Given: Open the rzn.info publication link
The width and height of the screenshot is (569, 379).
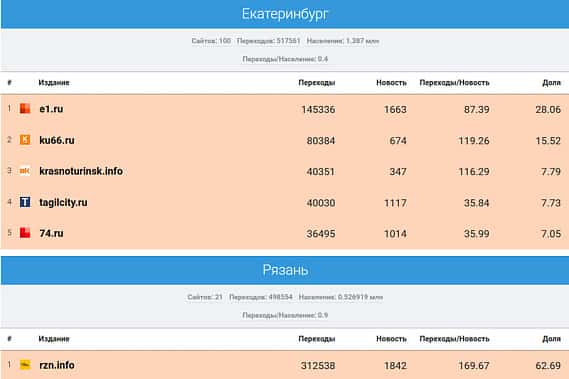Looking at the screenshot, I should (57, 365).
